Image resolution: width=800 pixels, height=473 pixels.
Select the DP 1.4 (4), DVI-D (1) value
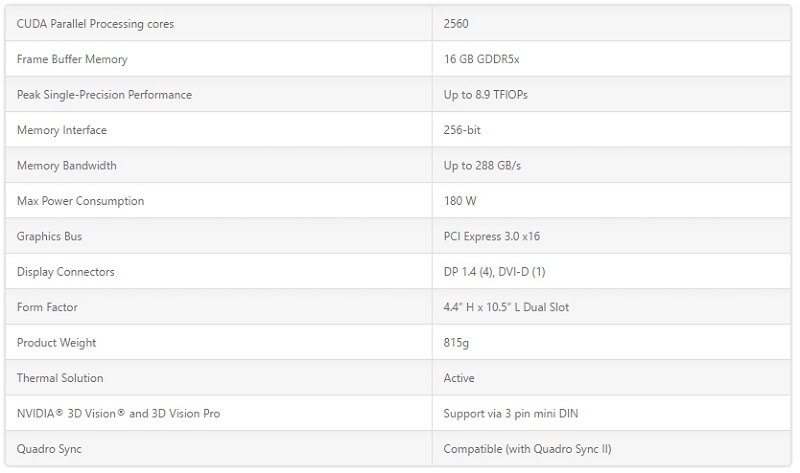[x=494, y=271]
